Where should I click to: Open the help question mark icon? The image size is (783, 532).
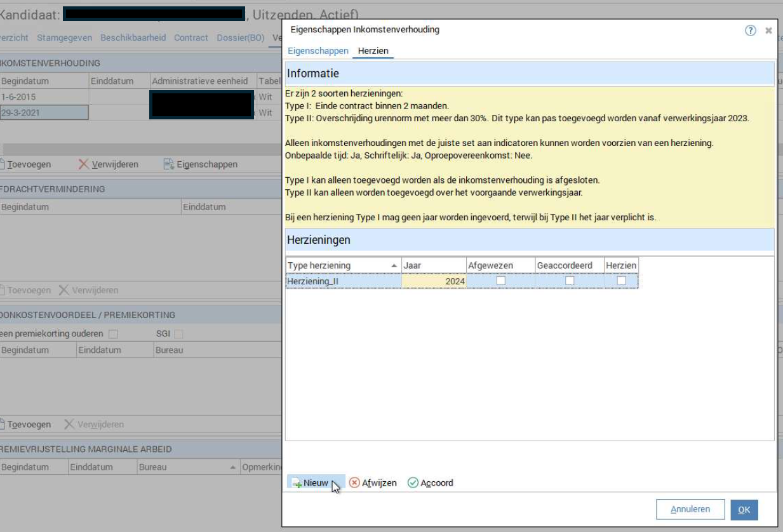(750, 30)
